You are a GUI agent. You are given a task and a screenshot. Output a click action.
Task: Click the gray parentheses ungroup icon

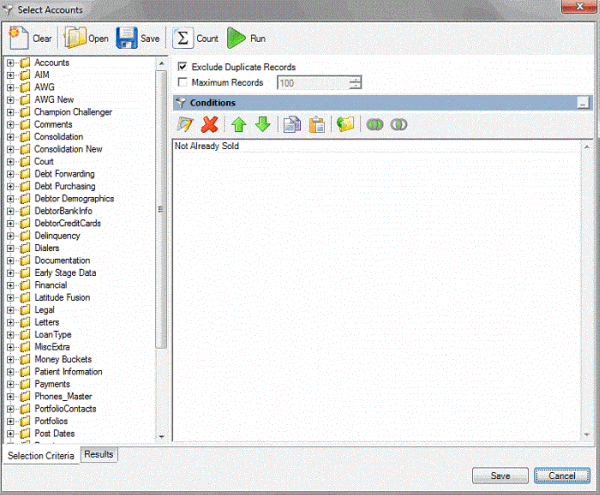[x=399, y=124]
